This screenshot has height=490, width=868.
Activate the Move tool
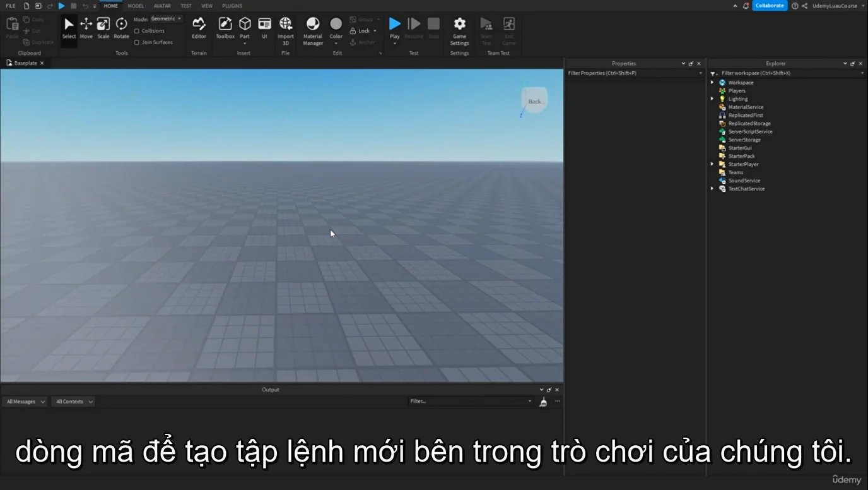pyautogui.click(x=86, y=28)
